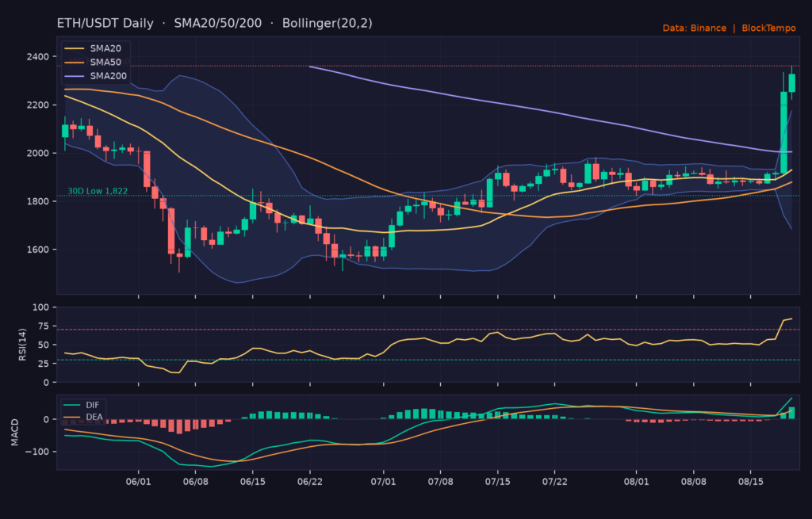Image resolution: width=812 pixels, height=519 pixels.
Task: Click the 07/08 date label
Action: 441,482
